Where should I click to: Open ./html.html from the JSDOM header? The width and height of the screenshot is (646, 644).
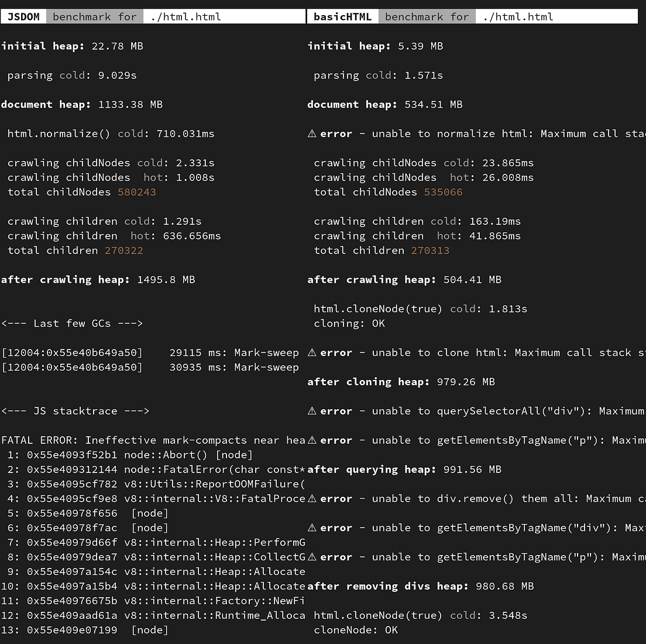(185, 16)
